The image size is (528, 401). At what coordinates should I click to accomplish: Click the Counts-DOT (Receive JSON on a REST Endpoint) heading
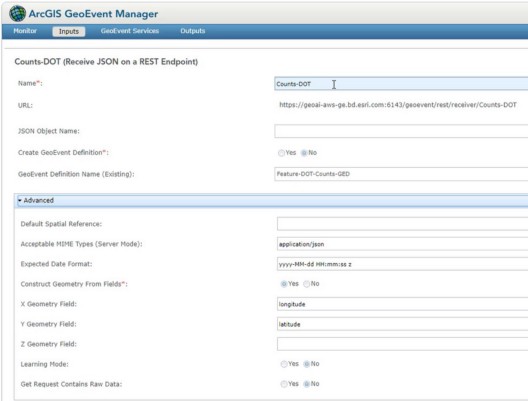coord(106,62)
